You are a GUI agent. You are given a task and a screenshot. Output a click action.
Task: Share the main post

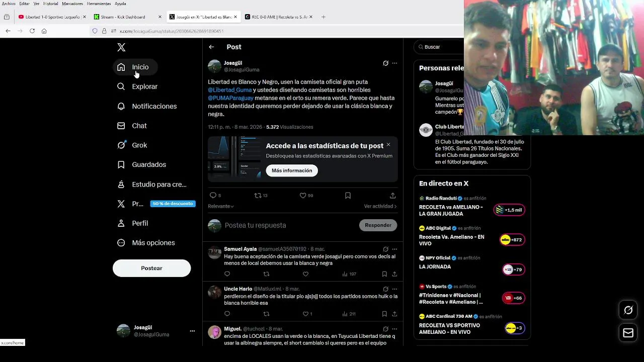tap(392, 196)
